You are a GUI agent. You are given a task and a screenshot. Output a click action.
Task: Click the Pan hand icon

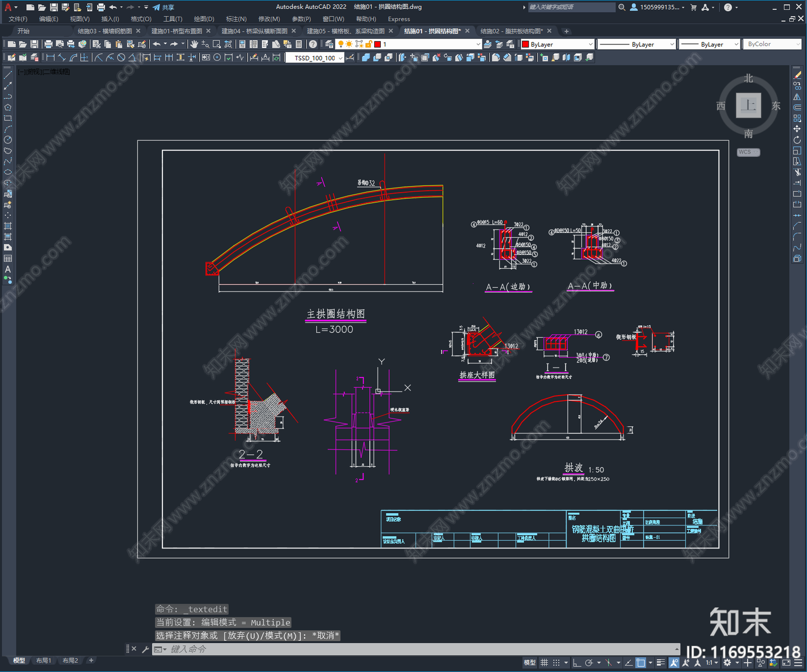tap(194, 44)
